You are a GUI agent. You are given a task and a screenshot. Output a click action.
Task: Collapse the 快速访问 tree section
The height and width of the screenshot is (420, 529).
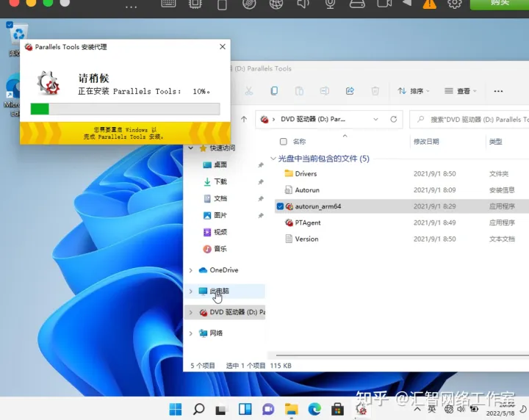click(x=191, y=148)
